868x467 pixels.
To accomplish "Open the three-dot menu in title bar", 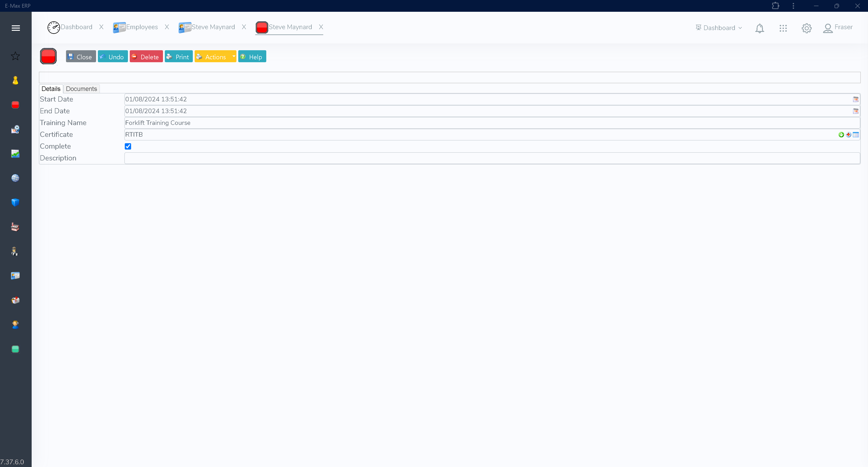I will coord(793,6).
